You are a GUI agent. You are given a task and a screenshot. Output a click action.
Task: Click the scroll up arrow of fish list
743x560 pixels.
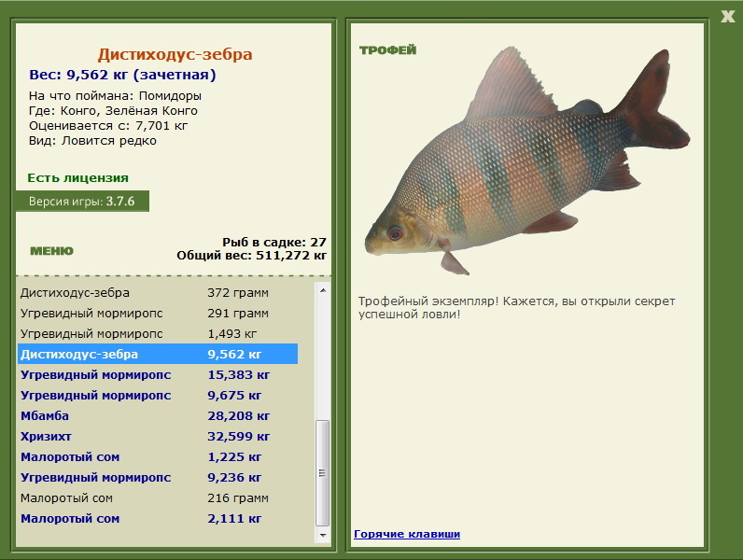[323, 290]
